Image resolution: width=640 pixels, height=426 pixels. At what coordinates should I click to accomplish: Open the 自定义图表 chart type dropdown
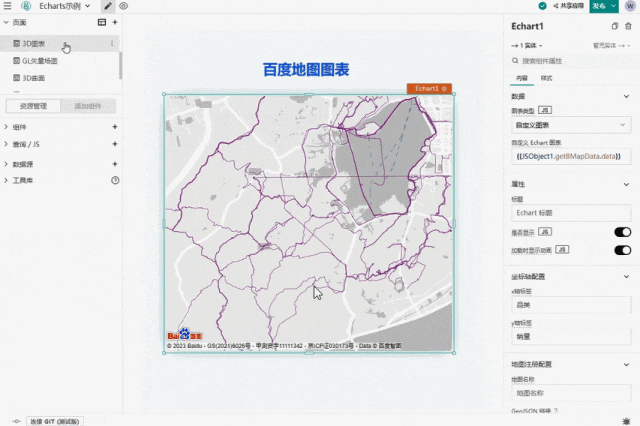click(571, 125)
